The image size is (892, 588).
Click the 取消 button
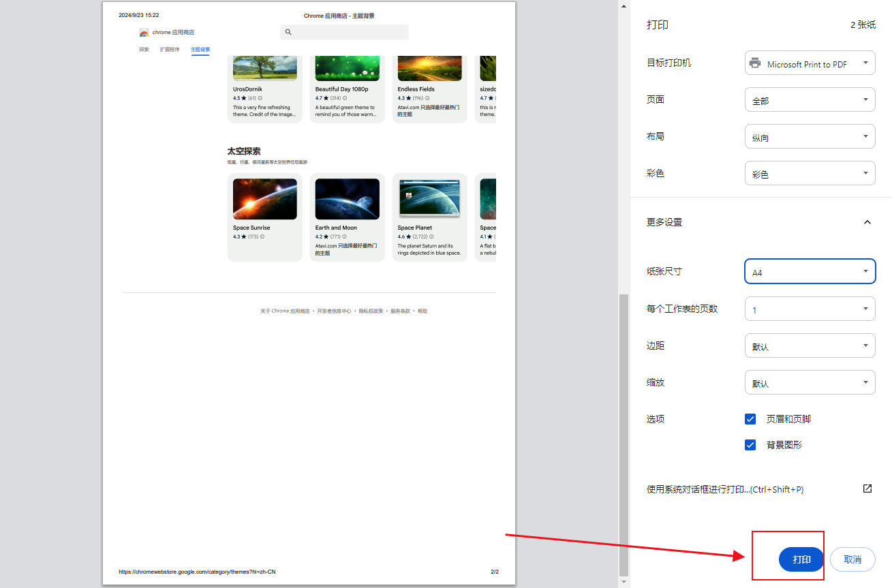click(852, 559)
